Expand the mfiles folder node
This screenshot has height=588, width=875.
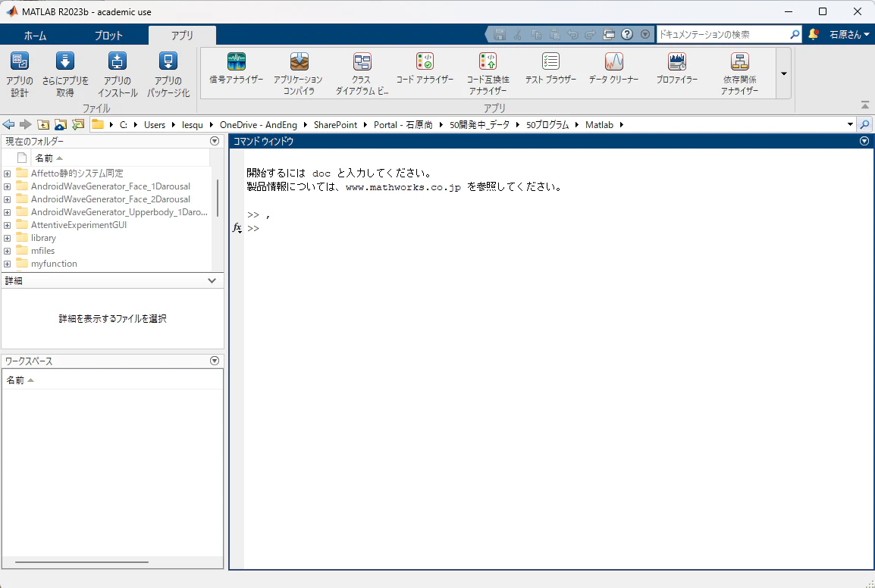pos(8,251)
